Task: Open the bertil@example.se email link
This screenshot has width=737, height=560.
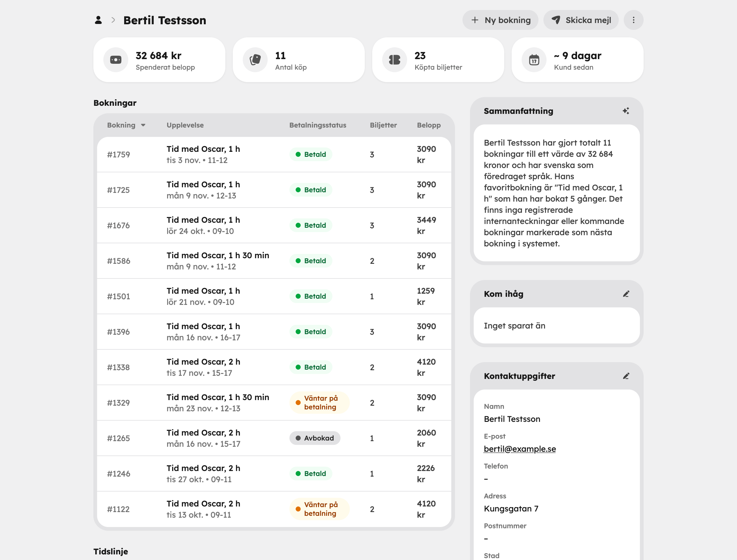Action: click(519, 449)
